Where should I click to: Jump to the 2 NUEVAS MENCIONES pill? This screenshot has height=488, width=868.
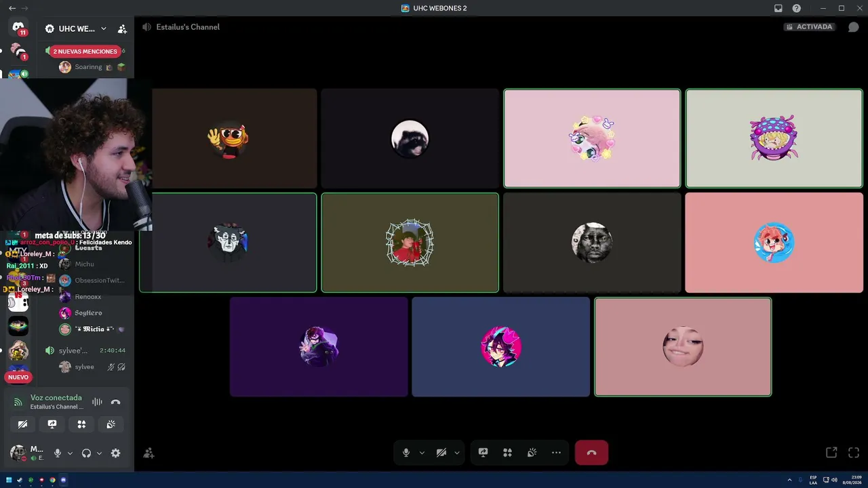click(85, 52)
